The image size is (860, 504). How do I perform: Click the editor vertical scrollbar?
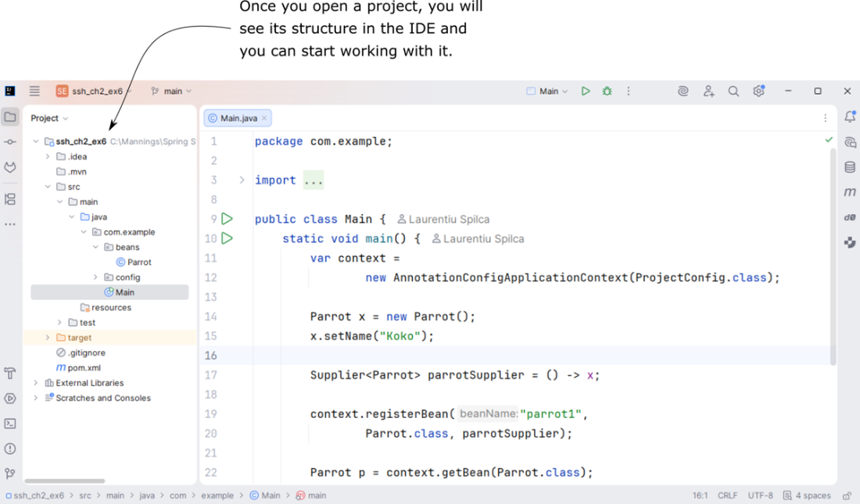click(833, 255)
